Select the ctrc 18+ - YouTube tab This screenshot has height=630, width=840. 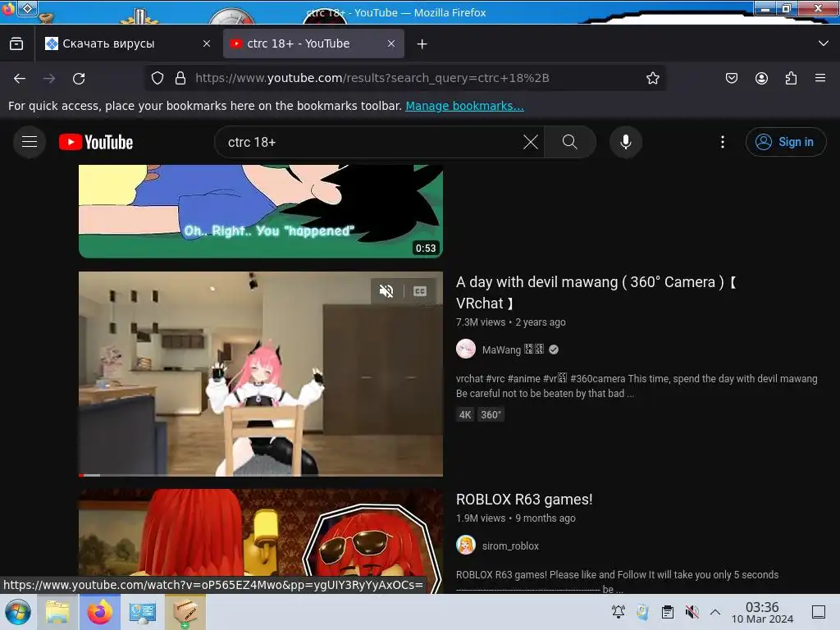[313, 43]
